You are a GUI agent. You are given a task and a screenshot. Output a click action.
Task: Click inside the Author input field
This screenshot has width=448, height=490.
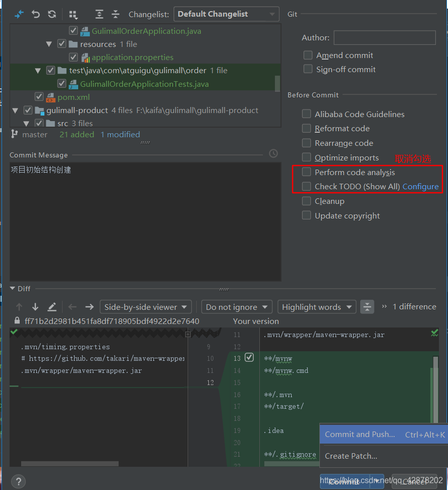tap(384, 37)
